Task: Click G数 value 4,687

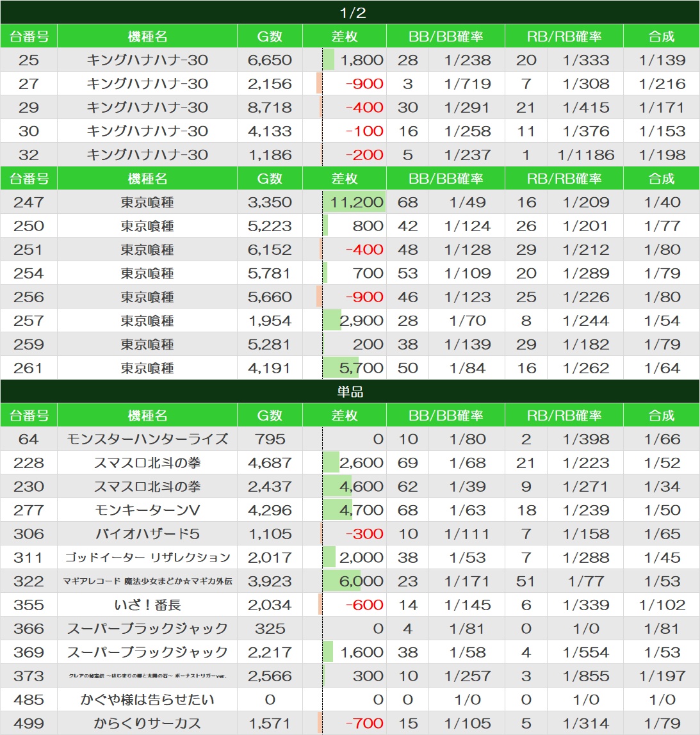Action: point(270,463)
